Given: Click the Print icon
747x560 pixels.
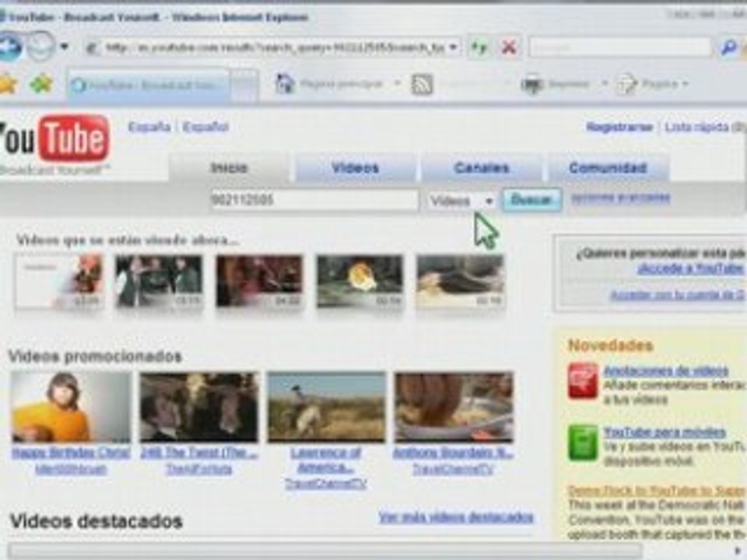Looking at the screenshot, I should [531, 84].
